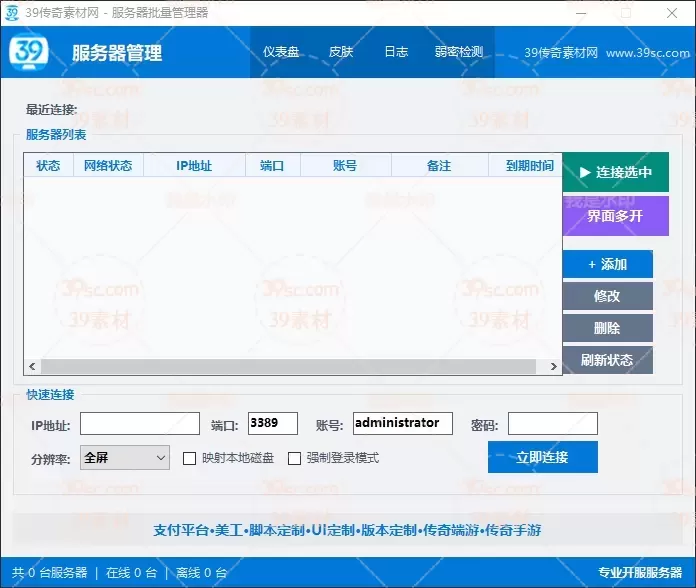The image size is (696, 588).
Task: Click the 支付平台•美工•脚本定制 banner link
Action: pyautogui.click(x=348, y=530)
